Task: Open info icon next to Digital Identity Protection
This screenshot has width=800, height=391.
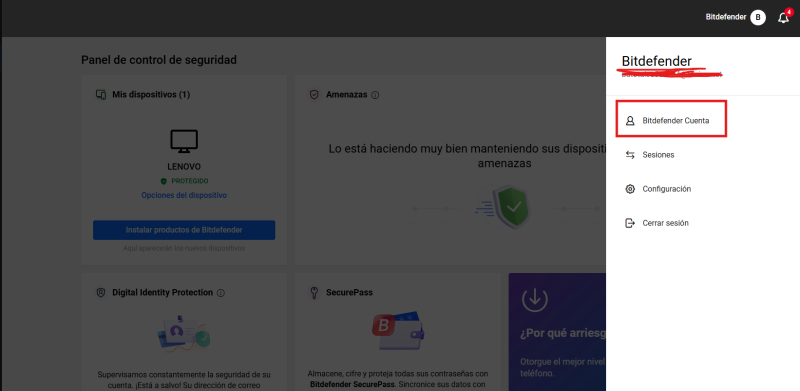Action: click(x=221, y=293)
